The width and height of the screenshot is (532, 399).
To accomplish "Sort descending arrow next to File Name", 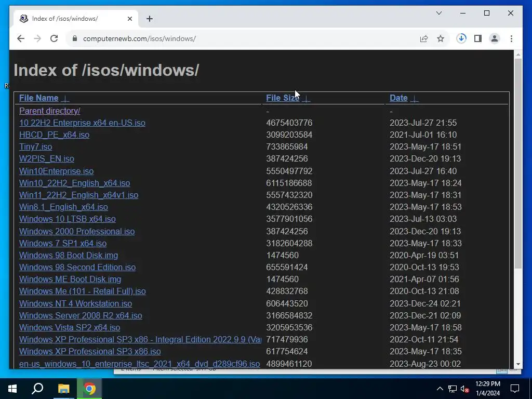I will [65, 99].
